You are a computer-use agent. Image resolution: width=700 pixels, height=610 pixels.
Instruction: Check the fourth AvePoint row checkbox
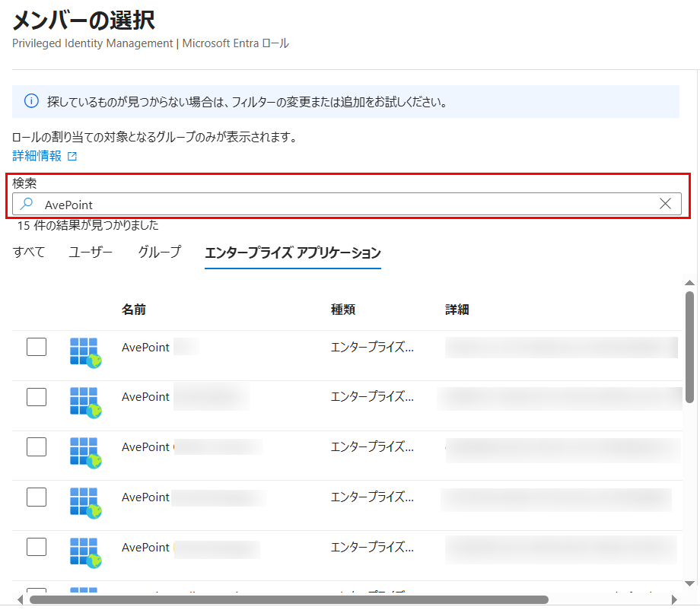[x=37, y=497]
